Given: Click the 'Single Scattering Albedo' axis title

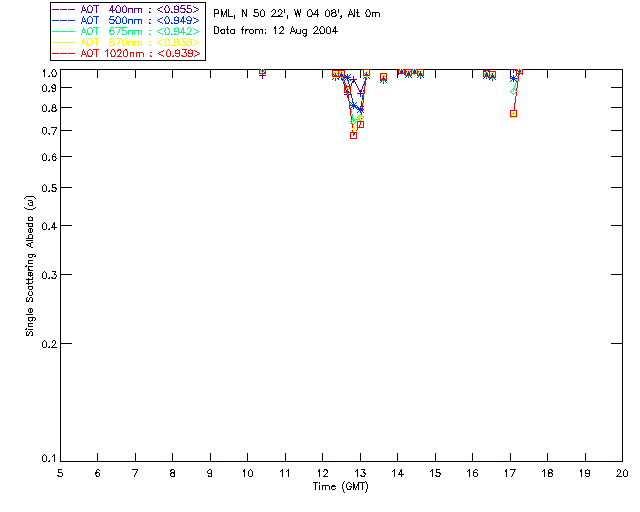Looking at the screenshot, I should 30,266.
